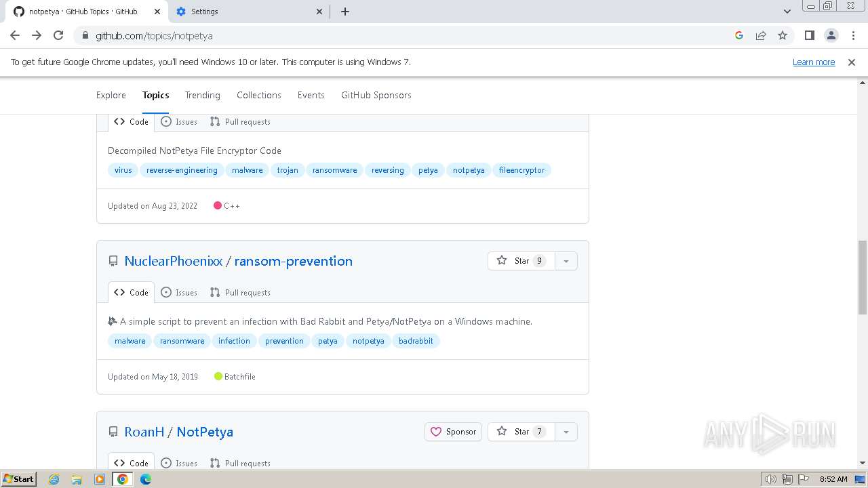Open GitHub Sponsors section

click(376, 95)
